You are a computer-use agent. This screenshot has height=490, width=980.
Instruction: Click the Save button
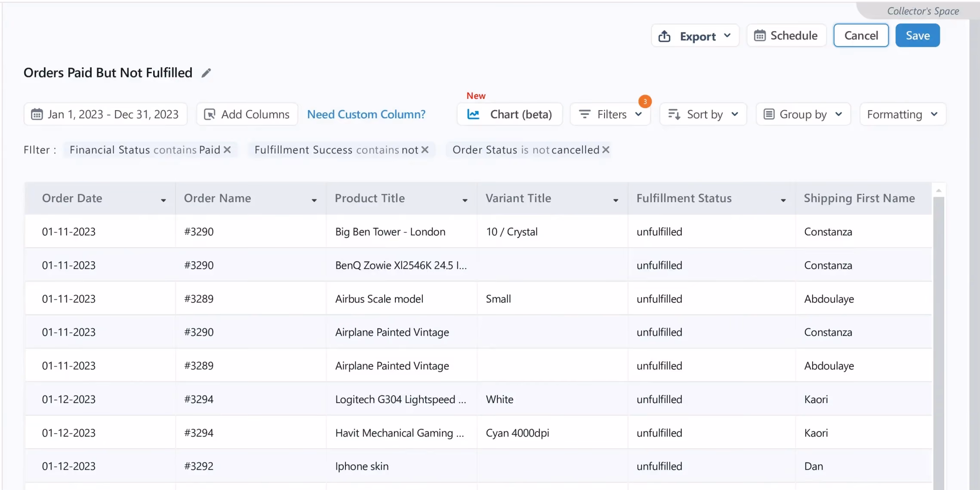click(918, 36)
